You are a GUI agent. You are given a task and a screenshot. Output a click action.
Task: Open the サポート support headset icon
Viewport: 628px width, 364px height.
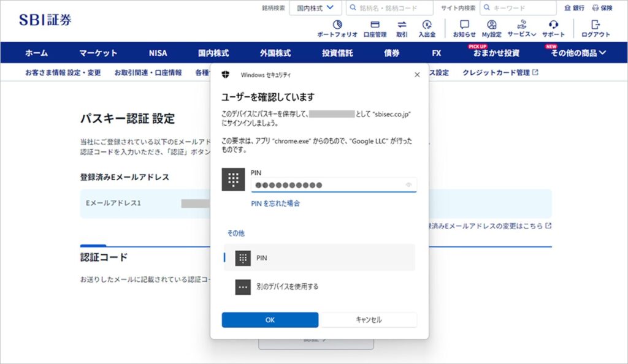point(553,28)
